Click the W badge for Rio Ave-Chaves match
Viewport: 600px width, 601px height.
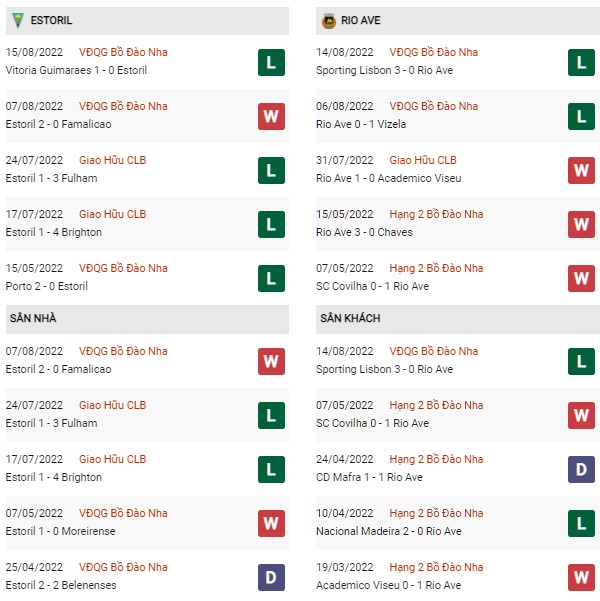click(581, 225)
